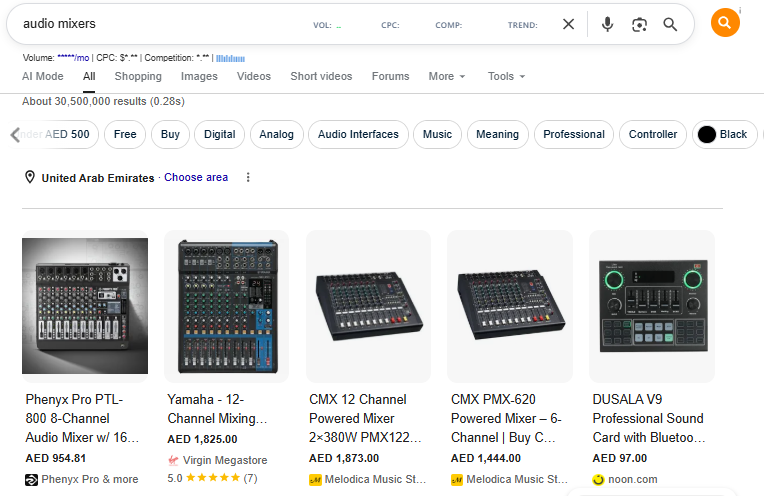Click the Melodica icon under CMX PMX-620
The width and height of the screenshot is (764, 496).
click(457, 480)
